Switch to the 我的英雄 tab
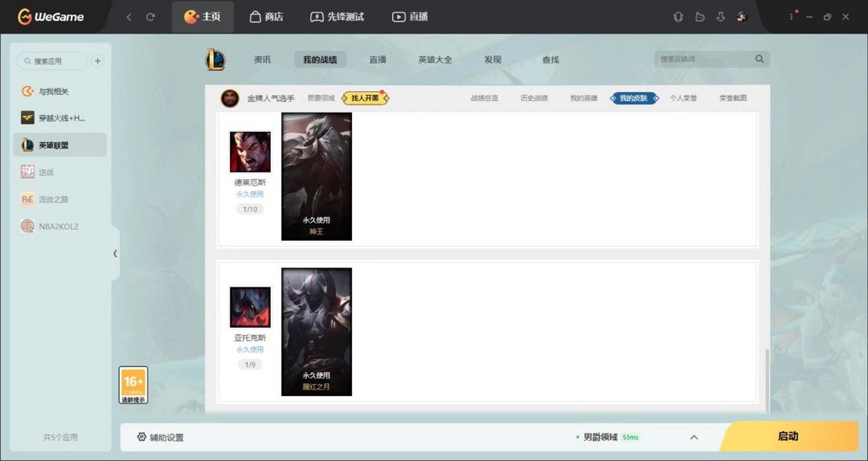 click(584, 98)
